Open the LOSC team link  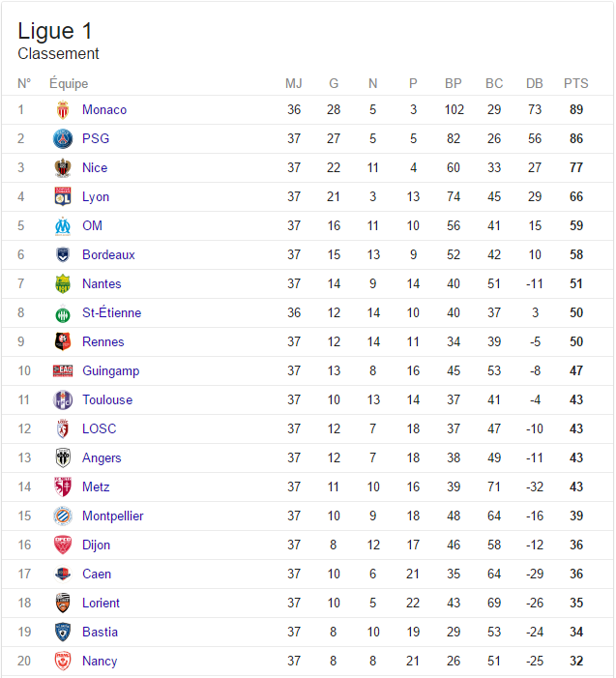(99, 428)
